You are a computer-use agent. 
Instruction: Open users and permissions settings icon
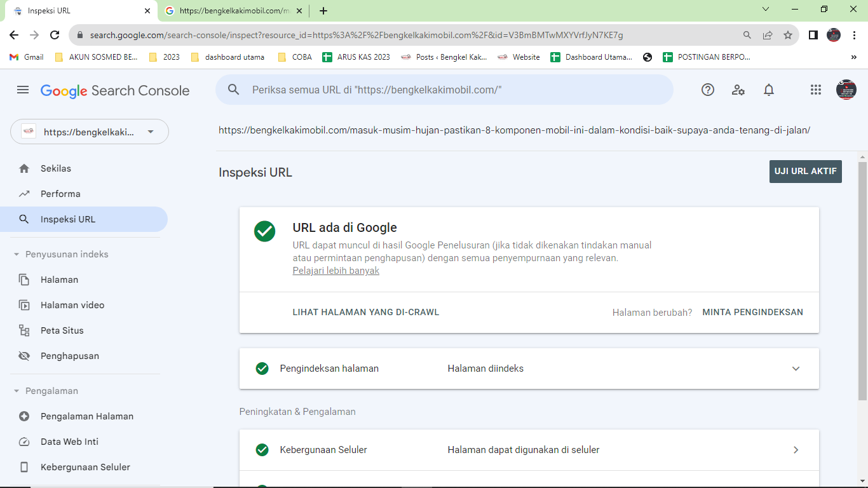[x=738, y=90]
